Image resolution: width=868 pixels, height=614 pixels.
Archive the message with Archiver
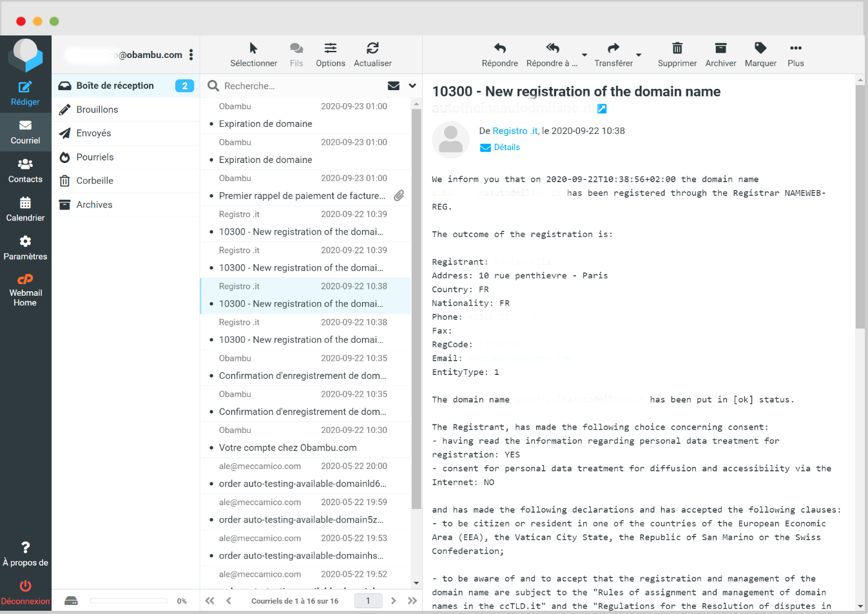720,48
